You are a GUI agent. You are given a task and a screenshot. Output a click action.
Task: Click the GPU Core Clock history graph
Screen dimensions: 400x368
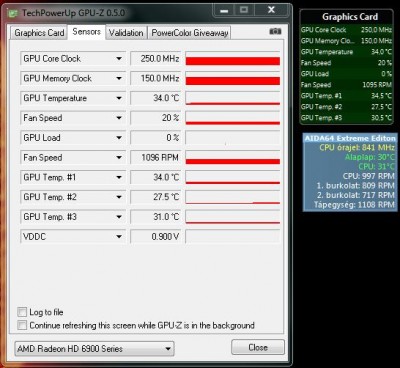point(233,59)
